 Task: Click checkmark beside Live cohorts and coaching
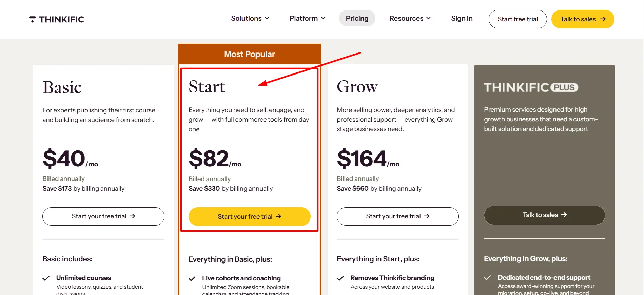(x=192, y=279)
